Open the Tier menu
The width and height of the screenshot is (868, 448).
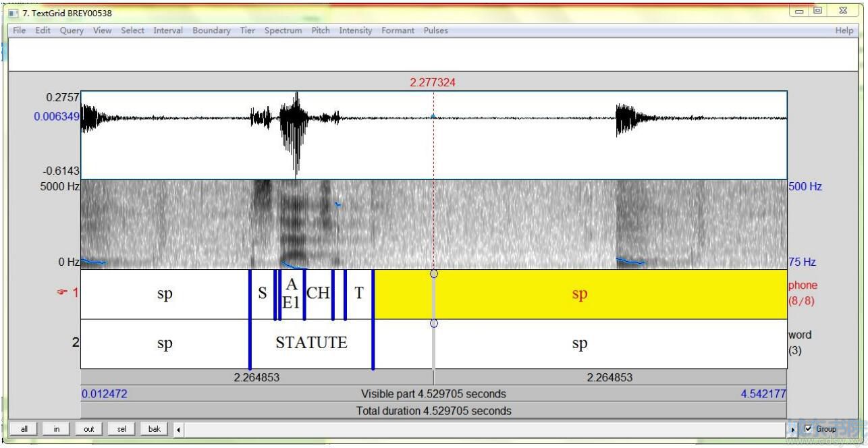pyautogui.click(x=248, y=30)
